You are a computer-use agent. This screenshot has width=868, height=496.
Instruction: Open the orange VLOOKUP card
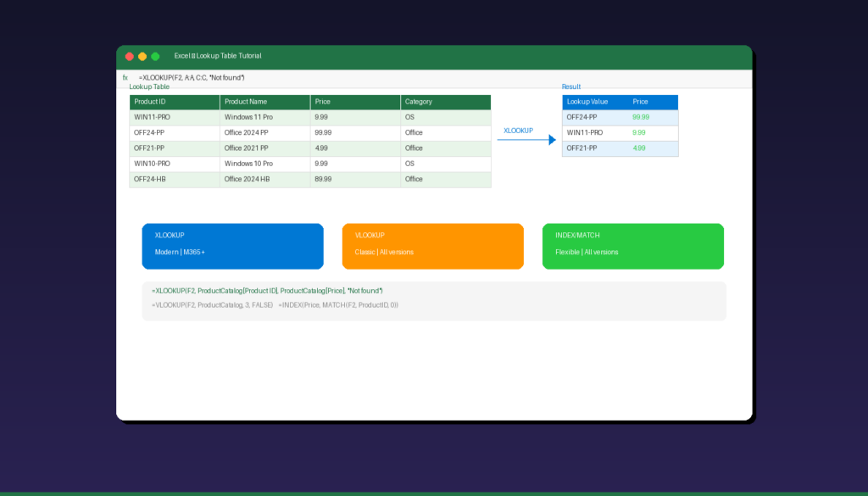pos(432,246)
